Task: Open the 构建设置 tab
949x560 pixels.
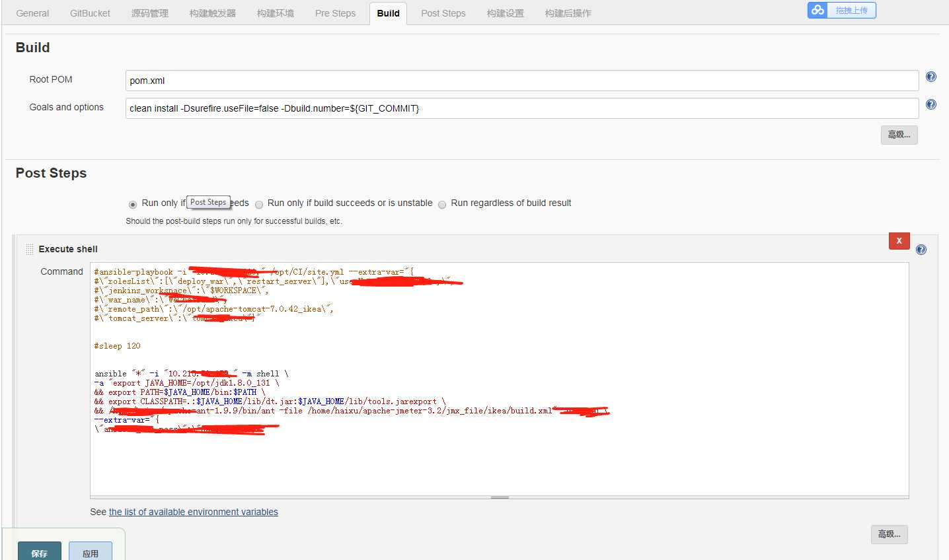Action: click(x=506, y=13)
